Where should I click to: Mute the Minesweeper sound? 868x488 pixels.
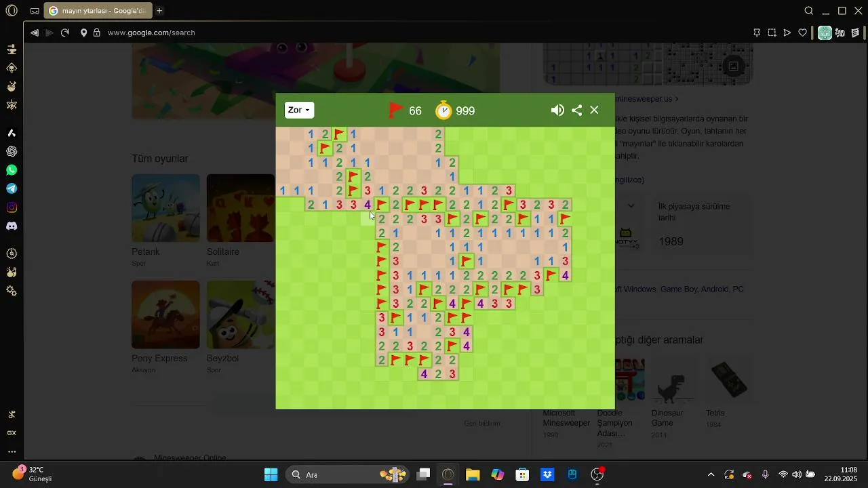tap(557, 110)
